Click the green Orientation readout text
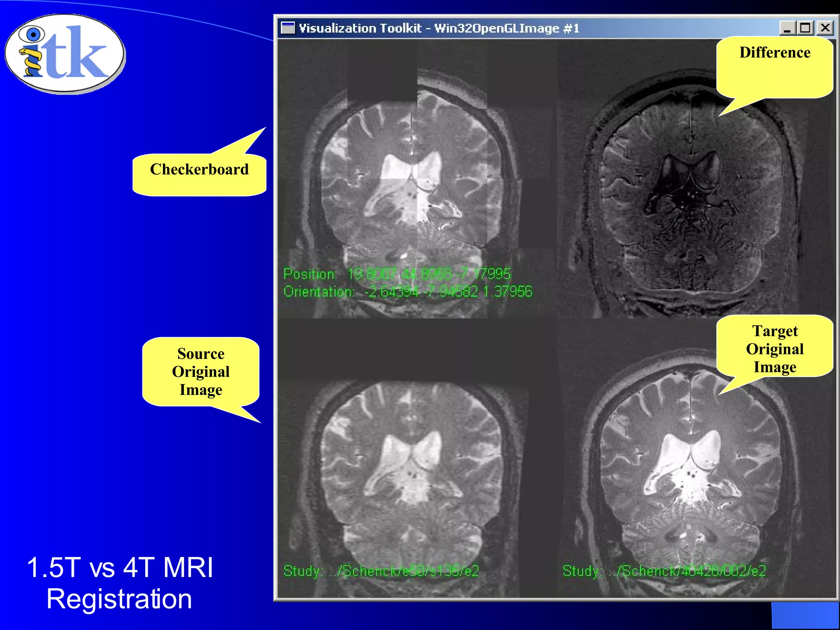The height and width of the screenshot is (630, 840). click(408, 292)
